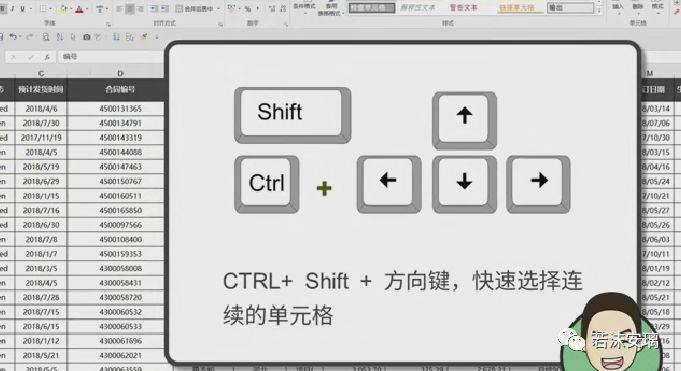Apply the 警告文本 cell style
The height and width of the screenshot is (371, 681).
(x=463, y=8)
